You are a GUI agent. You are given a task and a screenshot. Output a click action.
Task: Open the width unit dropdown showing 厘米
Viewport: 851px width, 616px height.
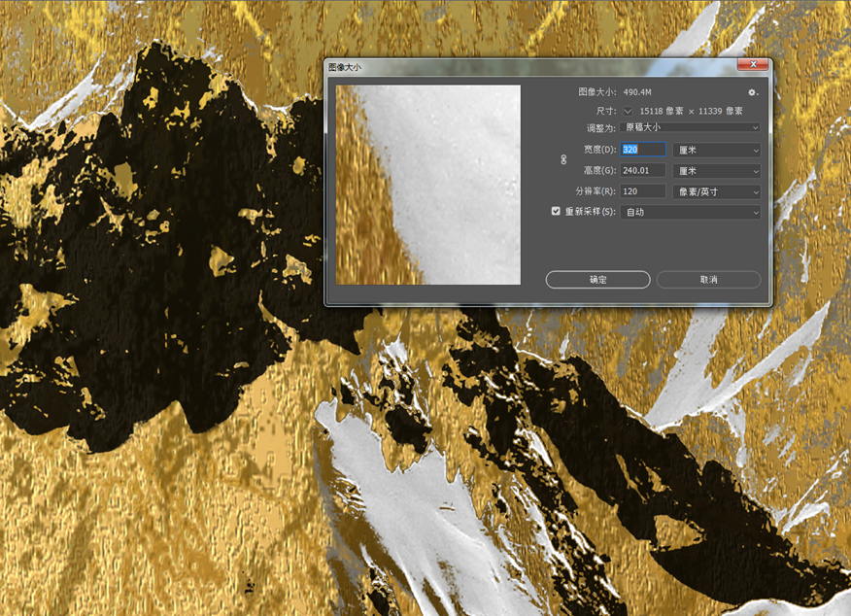click(x=716, y=150)
